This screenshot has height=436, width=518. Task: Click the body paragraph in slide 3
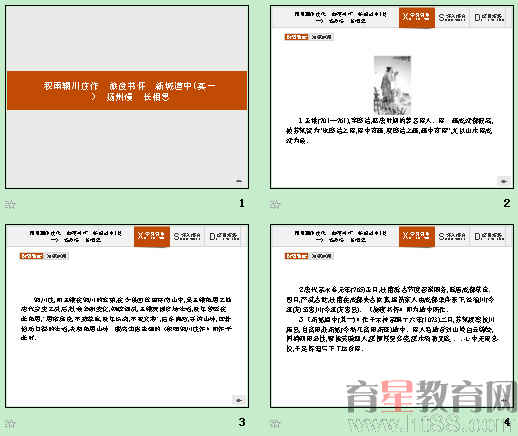[x=126, y=319]
